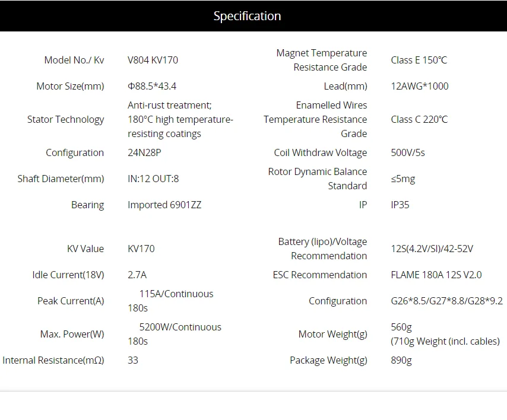
Task: Select the FLAME 180A 12S V2.0 text
Action: pos(436,275)
